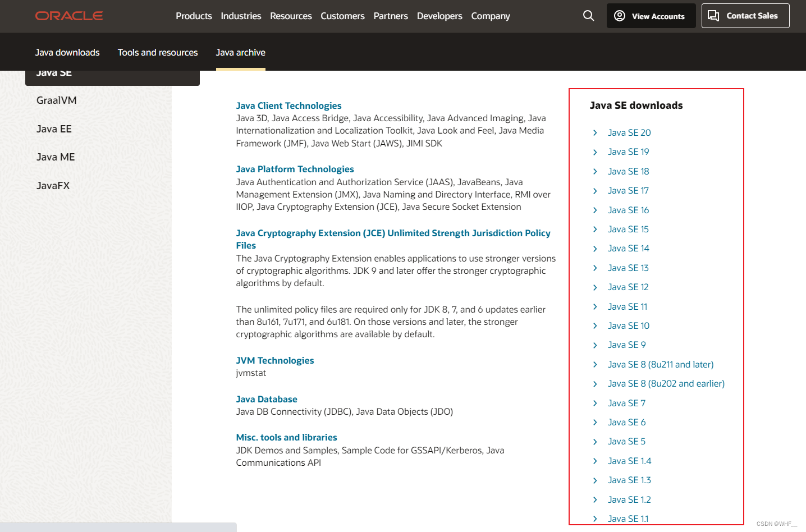Select JavaFX in the sidebar
Viewport: 806px width, 532px height.
point(53,186)
